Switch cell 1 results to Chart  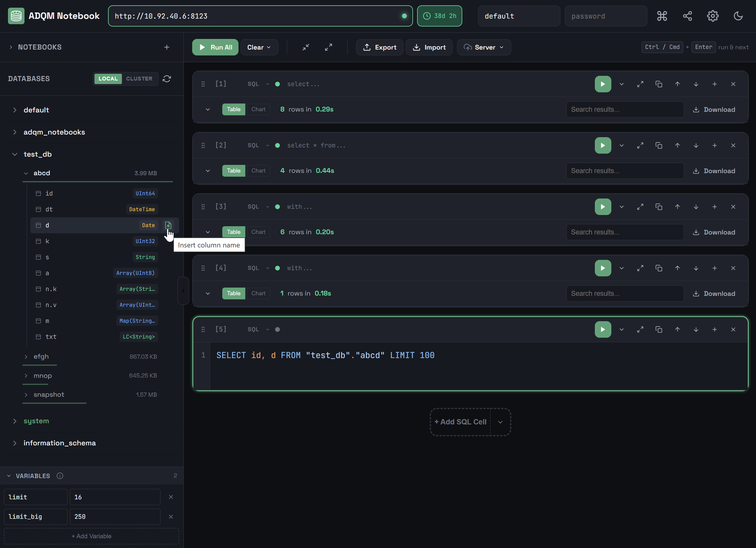point(258,109)
